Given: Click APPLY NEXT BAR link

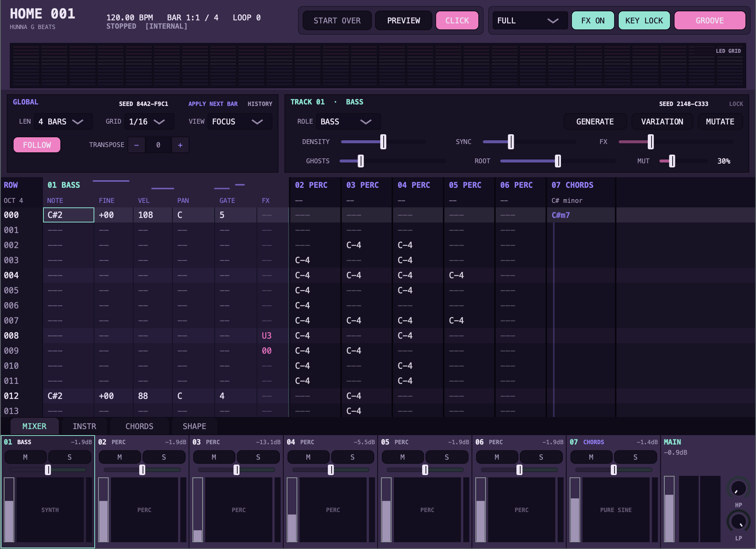Looking at the screenshot, I should [213, 104].
